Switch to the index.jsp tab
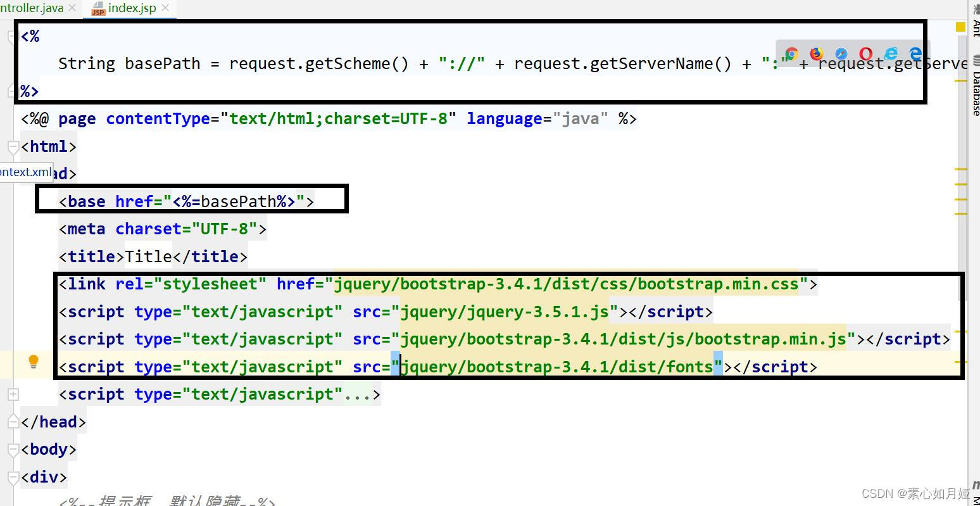This screenshot has width=980, height=506. [132, 8]
